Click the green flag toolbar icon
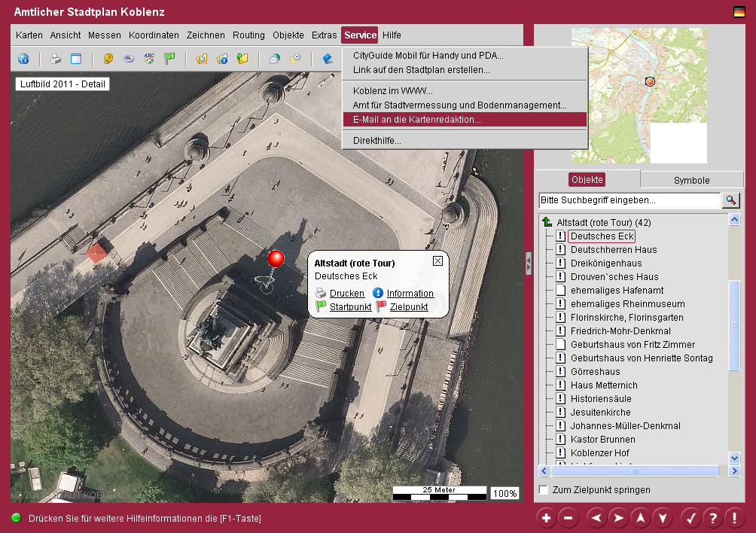 click(169, 59)
